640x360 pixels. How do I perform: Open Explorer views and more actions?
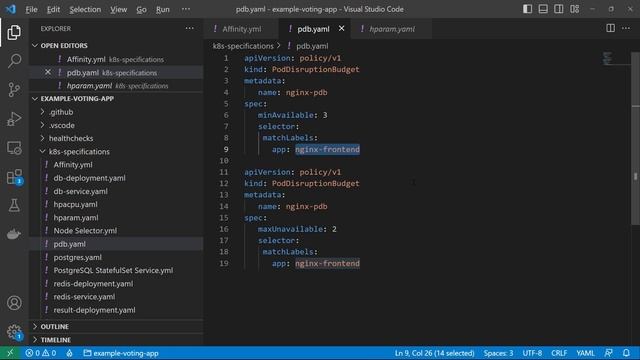click(x=189, y=28)
